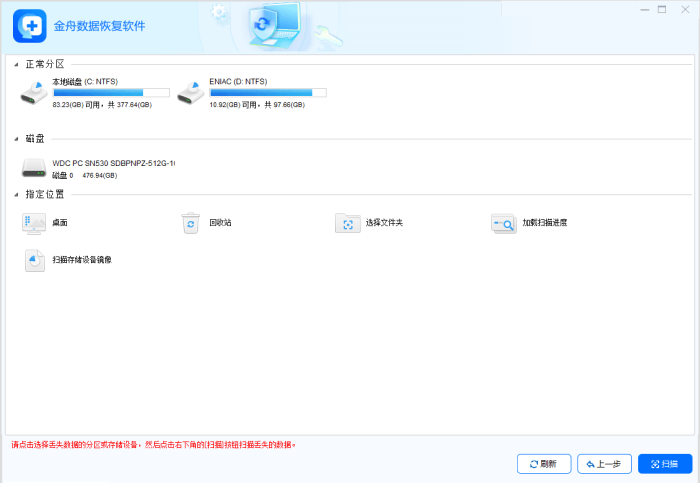Click the 桌面 (Desktop) location icon

coord(33,223)
